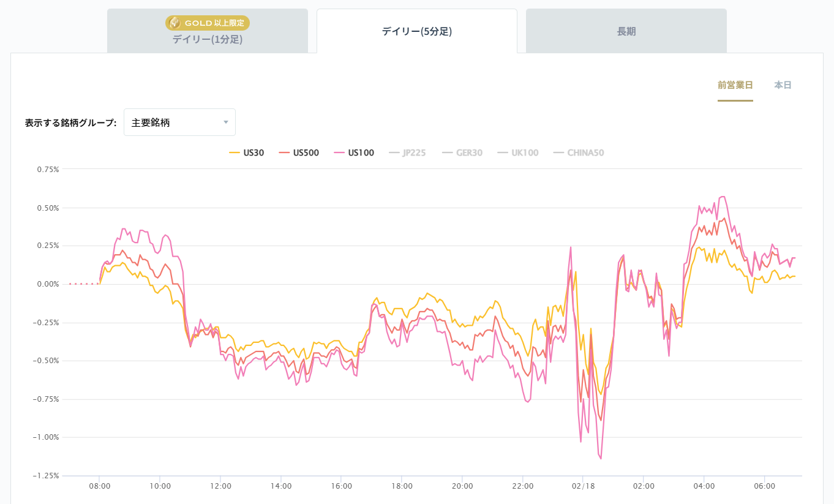Viewport: 834px width, 504px height.
Task: Click the 06:00 x-axis label
Action: 765,486
